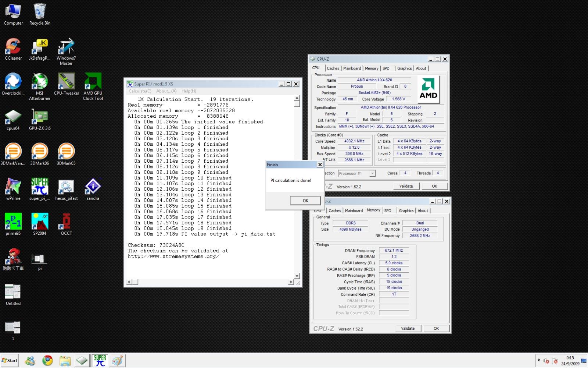Open About tab in upper CPU-Z
The width and height of the screenshot is (588, 368).
pyautogui.click(x=421, y=68)
